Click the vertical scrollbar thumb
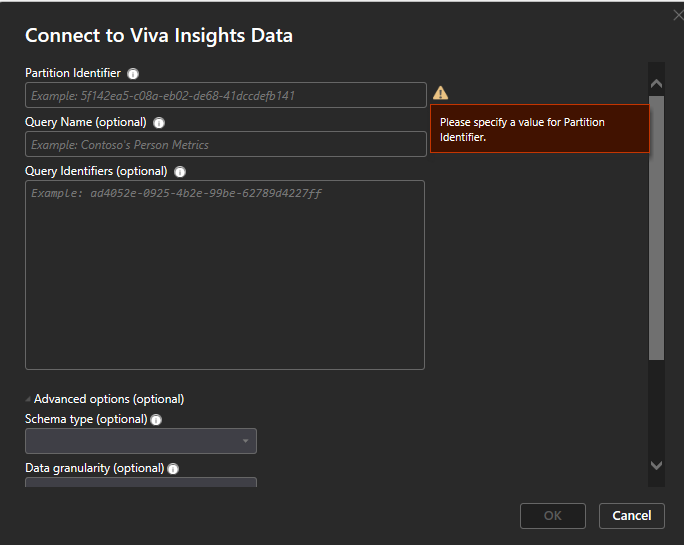This screenshot has height=545, width=684. point(656,228)
